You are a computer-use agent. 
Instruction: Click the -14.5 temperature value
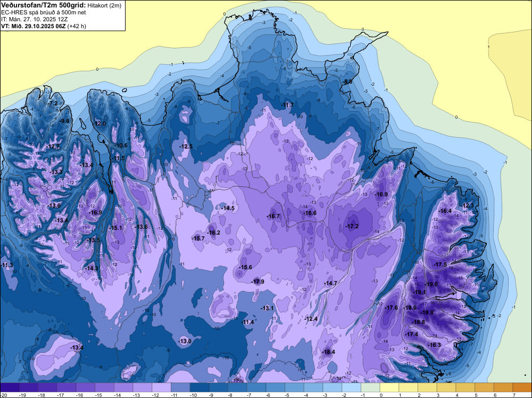click(228, 208)
